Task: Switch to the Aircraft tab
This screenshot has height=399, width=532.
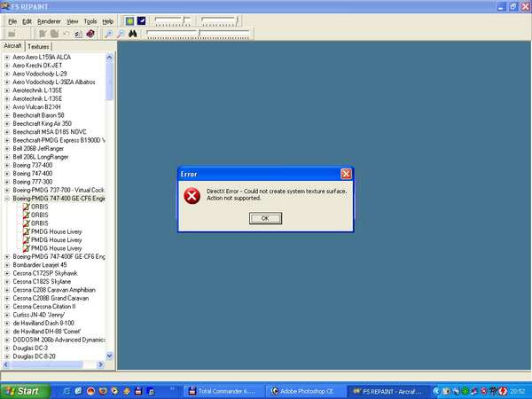Action: 12,46
